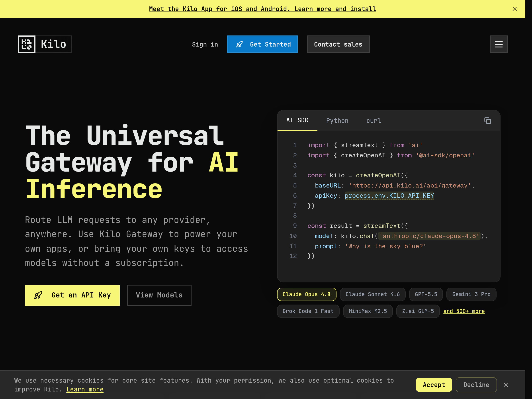Click View Models button
Screen dimensions: 532x399
pos(159,295)
